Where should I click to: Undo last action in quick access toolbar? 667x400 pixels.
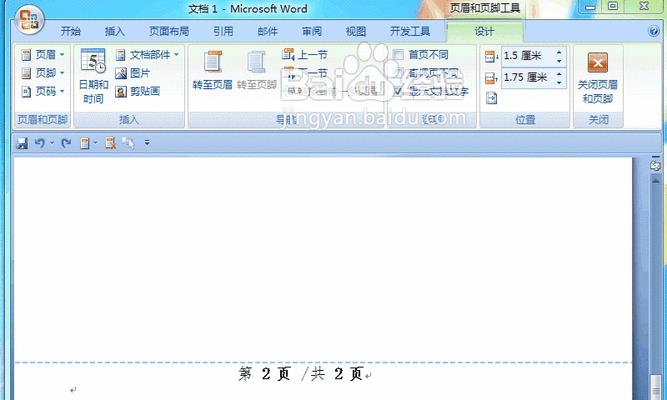(x=40, y=143)
